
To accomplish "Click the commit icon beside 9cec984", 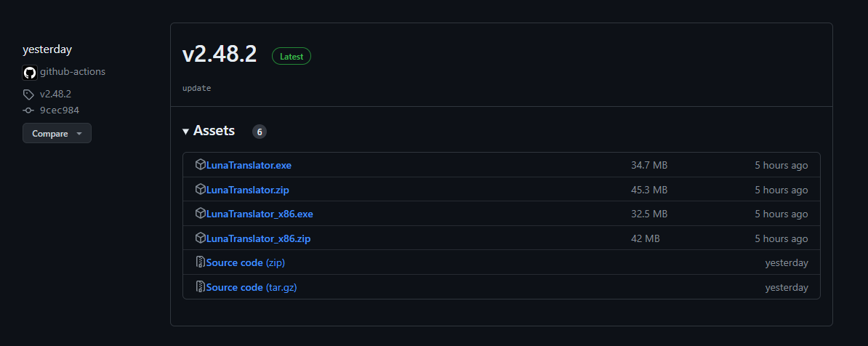I will coord(28,110).
